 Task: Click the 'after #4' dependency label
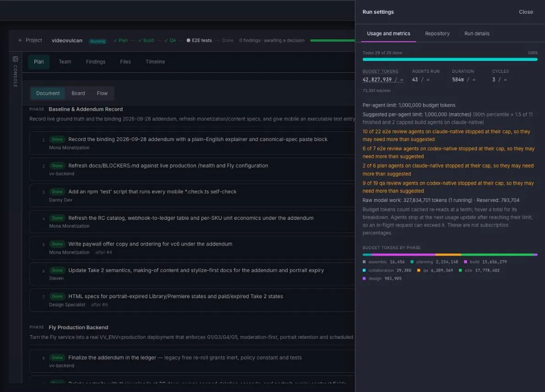click(x=104, y=252)
